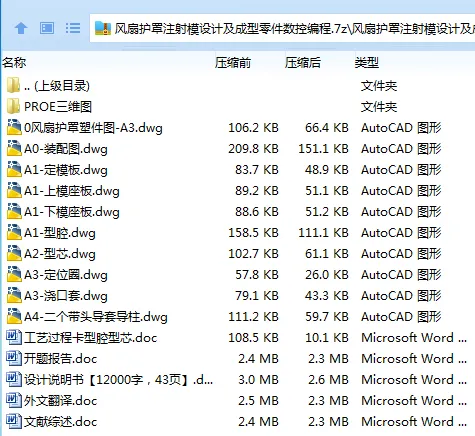Select file name A1-下模座板.dwg
The image size is (475, 436).
point(72,212)
